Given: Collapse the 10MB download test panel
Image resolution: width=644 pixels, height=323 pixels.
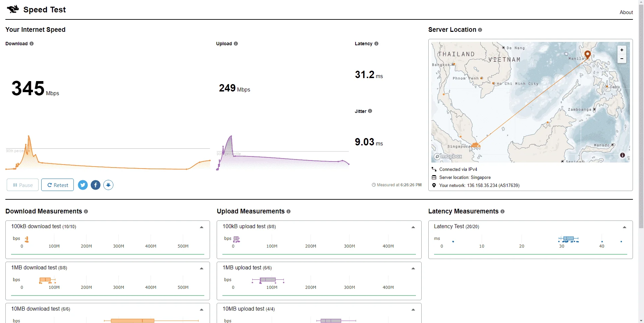Looking at the screenshot, I should (202, 310).
